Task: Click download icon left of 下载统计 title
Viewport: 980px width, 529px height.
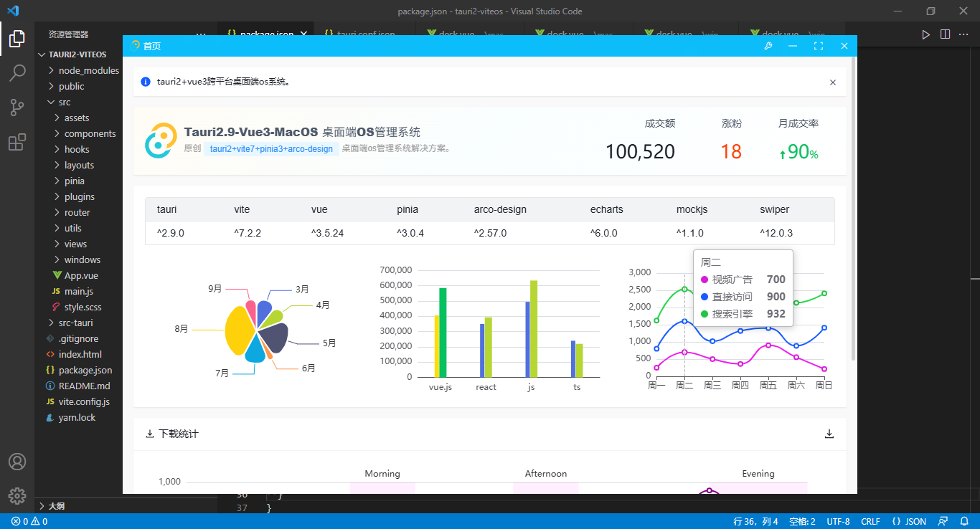Action: coord(150,434)
